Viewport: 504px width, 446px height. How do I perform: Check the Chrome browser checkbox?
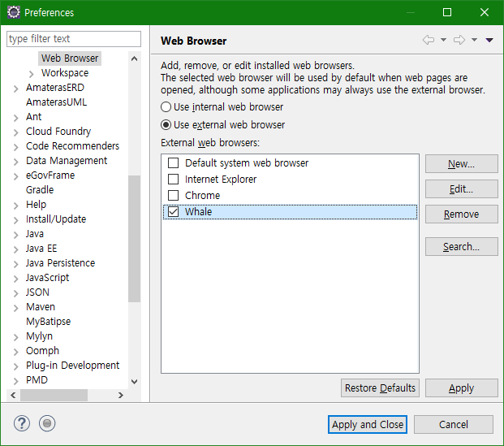[x=173, y=195]
